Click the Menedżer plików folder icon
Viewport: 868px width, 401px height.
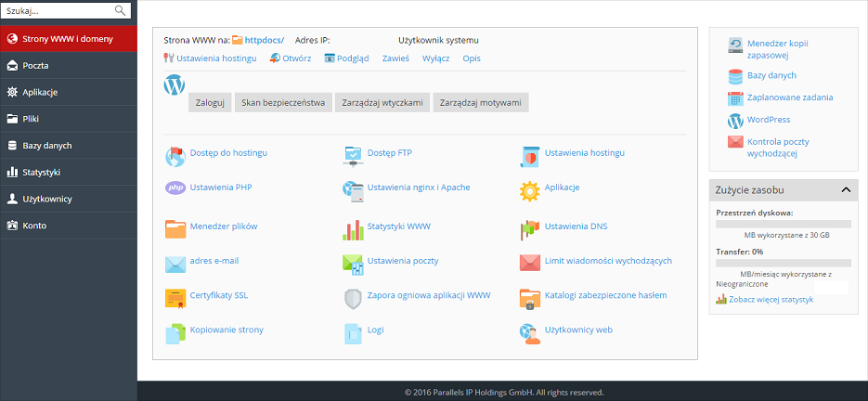pos(175,229)
